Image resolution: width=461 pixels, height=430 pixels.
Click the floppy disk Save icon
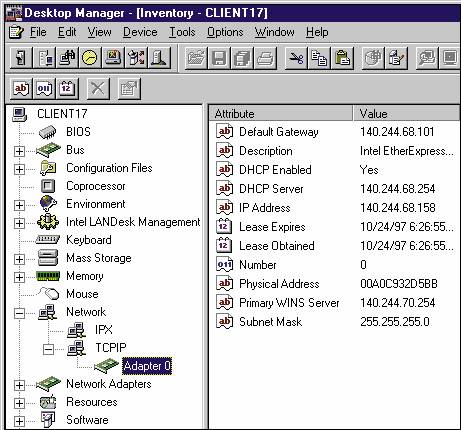click(x=219, y=58)
